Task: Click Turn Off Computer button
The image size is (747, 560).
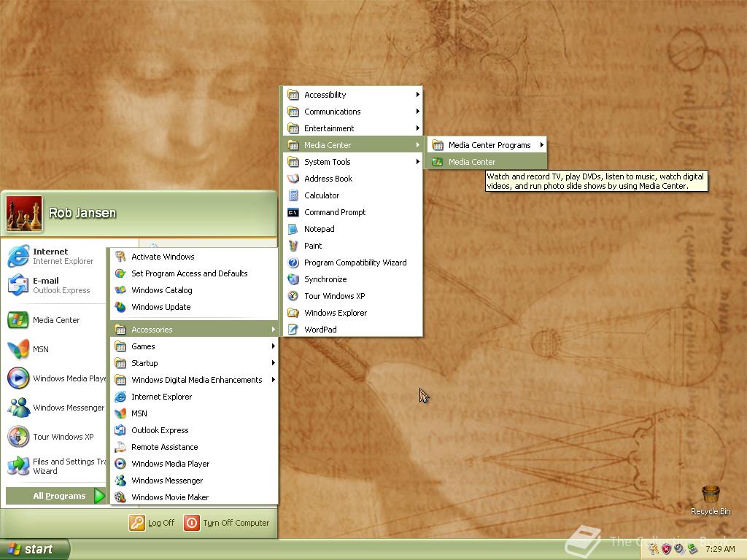Action: [227, 523]
